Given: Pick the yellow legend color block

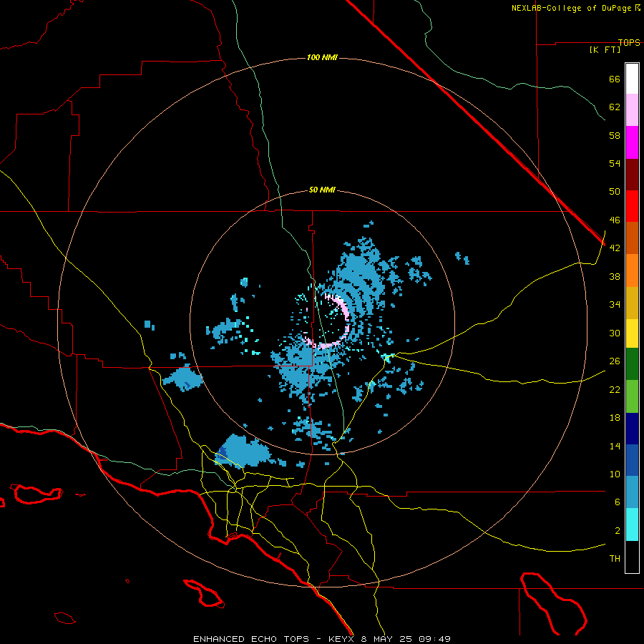Looking at the screenshot, I should pos(632,333).
